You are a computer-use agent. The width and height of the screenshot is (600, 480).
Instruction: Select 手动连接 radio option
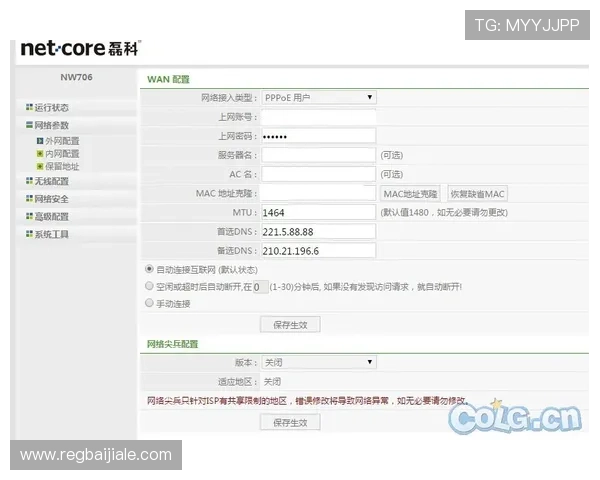(149, 303)
